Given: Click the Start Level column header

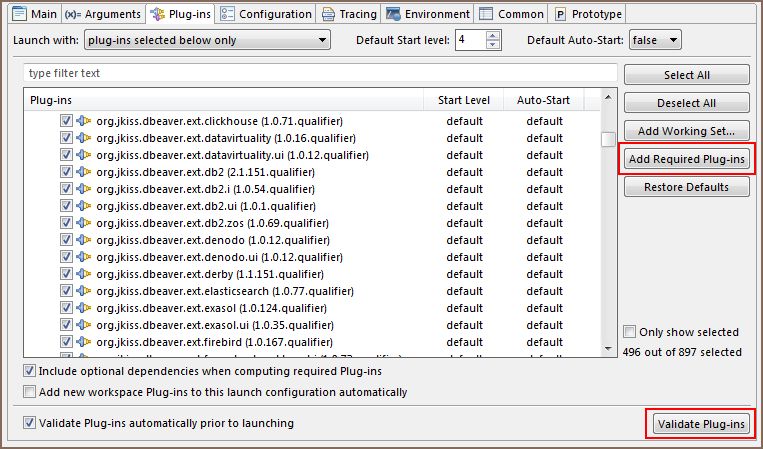Looking at the screenshot, I should click(464, 100).
